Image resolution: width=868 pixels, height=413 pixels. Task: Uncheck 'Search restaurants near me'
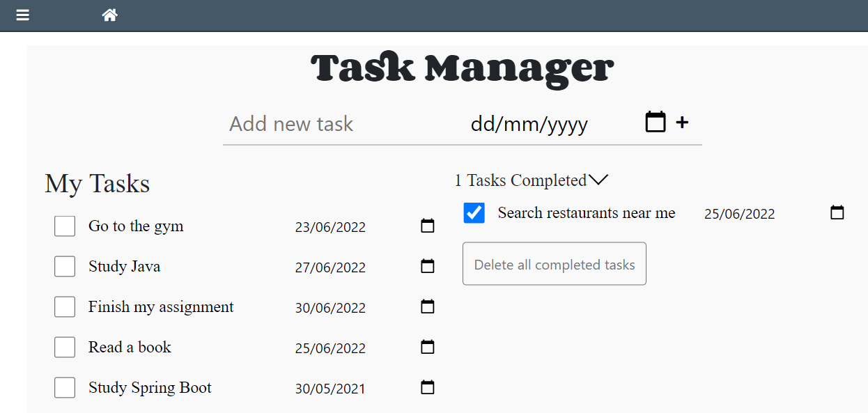[474, 213]
